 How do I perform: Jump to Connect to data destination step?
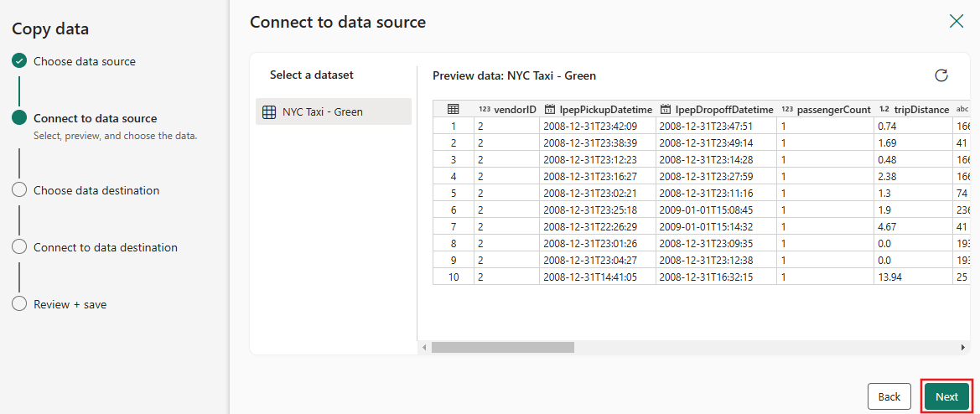pos(105,247)
